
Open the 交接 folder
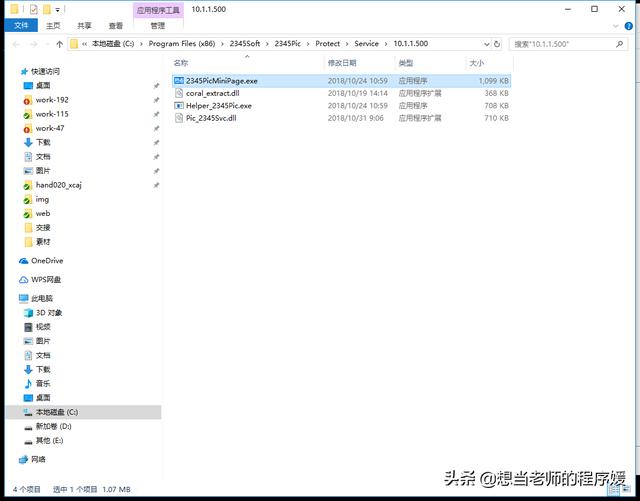pyautogui.click(x=43, y=227)
